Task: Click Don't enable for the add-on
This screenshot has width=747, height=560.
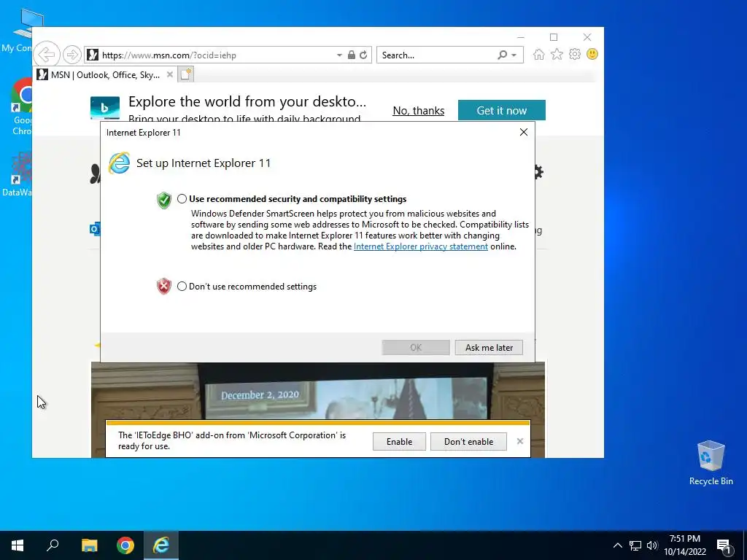Action: pyautogui.click(x=469, y=441)
